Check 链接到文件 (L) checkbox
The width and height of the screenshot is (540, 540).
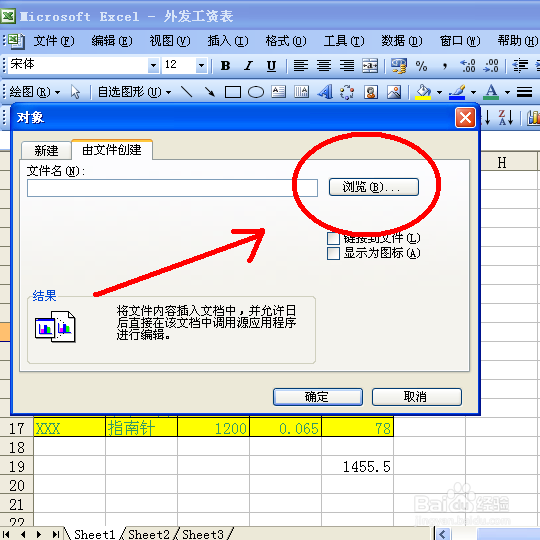333,238
